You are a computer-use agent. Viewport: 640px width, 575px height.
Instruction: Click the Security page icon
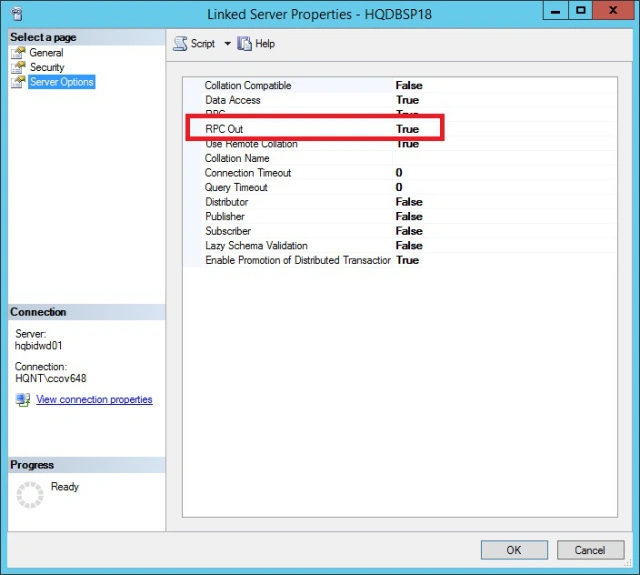pyautogui.click(x=18, y=67)
